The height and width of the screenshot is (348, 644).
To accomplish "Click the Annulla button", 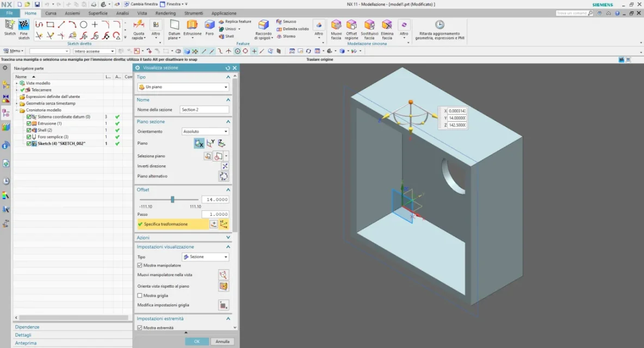I will point(222,341).
